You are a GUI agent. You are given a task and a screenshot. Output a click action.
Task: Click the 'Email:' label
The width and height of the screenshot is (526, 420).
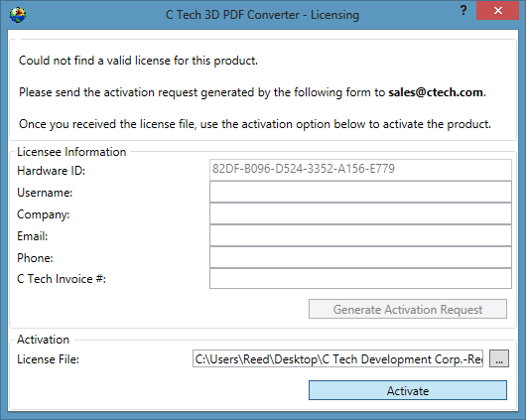click(32, 236)
